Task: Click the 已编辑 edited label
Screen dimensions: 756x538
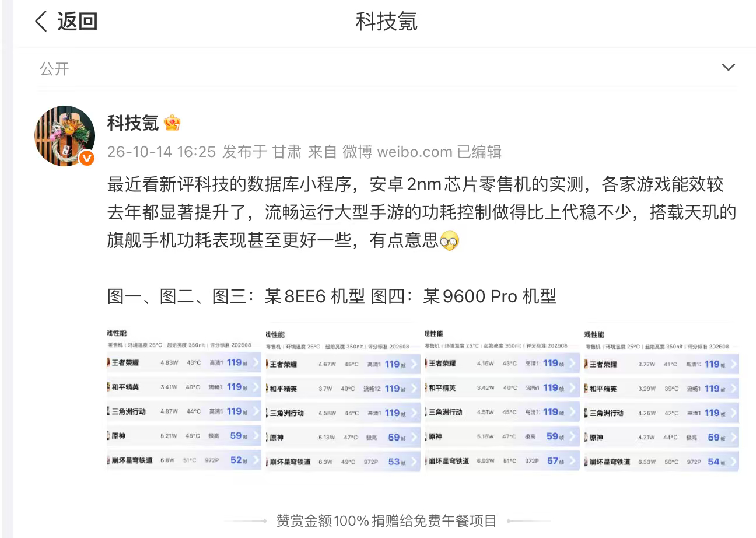Action: pyautogui.click(x=479, y=152)
